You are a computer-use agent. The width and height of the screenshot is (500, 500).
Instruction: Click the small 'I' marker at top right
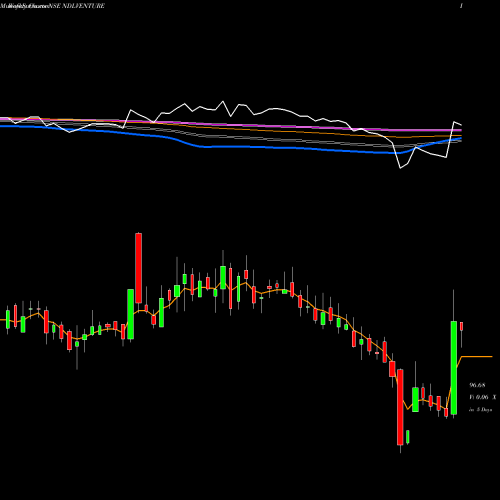[461, 6]
